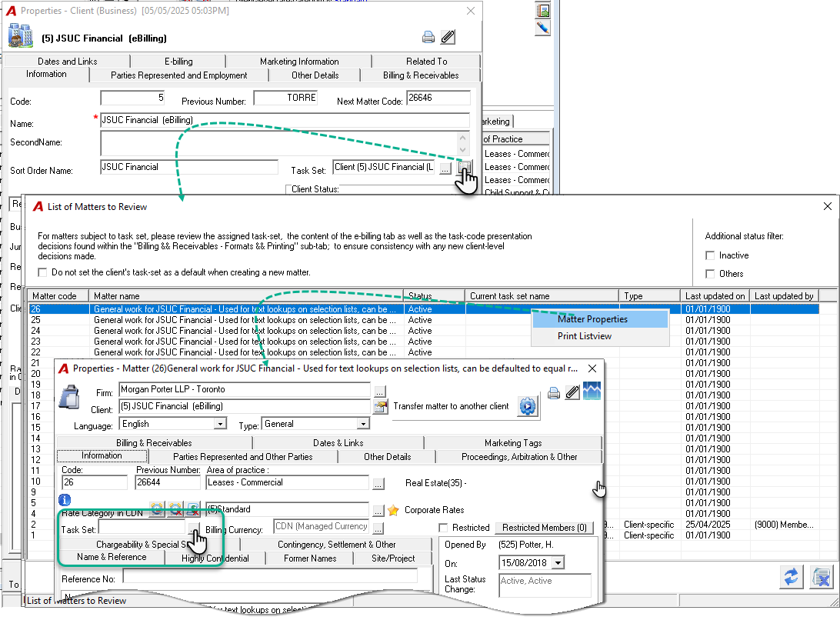Tick the Restricted checkbox in Matter Properties
Viewport: 840px width, 620px height.
(x=443, y=528)
